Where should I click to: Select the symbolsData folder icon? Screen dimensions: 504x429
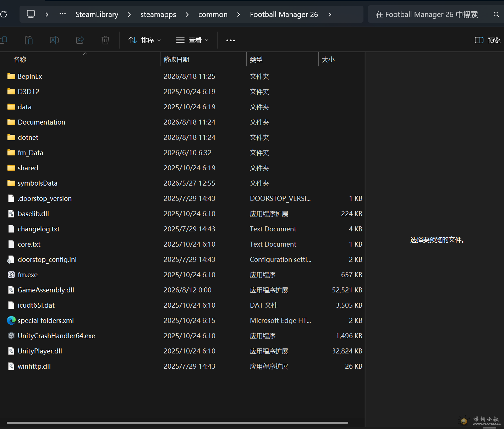(x=11, y=183)
